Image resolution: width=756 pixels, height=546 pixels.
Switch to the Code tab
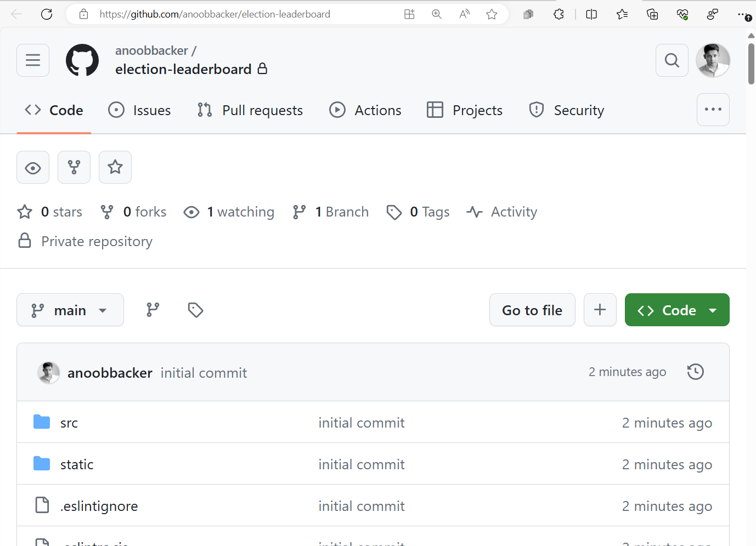coord(54,110)
